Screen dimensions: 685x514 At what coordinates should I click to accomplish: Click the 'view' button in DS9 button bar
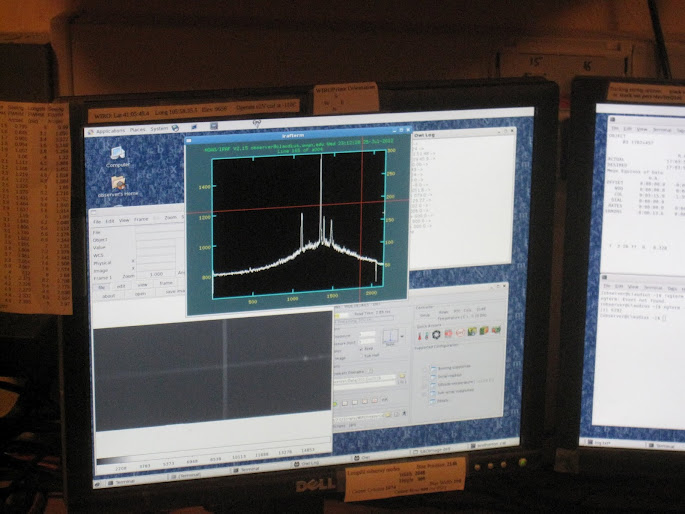(x=142, y=285)
